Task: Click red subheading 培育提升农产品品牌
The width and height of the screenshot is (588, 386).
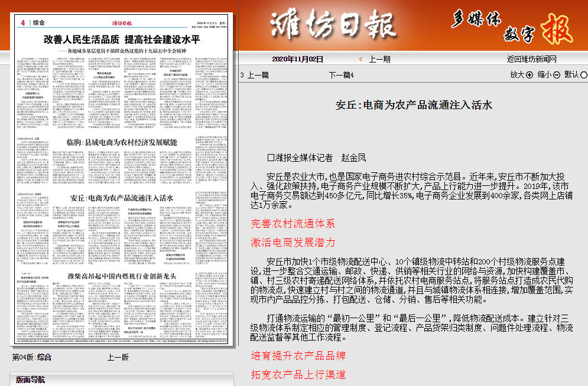Action: [298, 356]
